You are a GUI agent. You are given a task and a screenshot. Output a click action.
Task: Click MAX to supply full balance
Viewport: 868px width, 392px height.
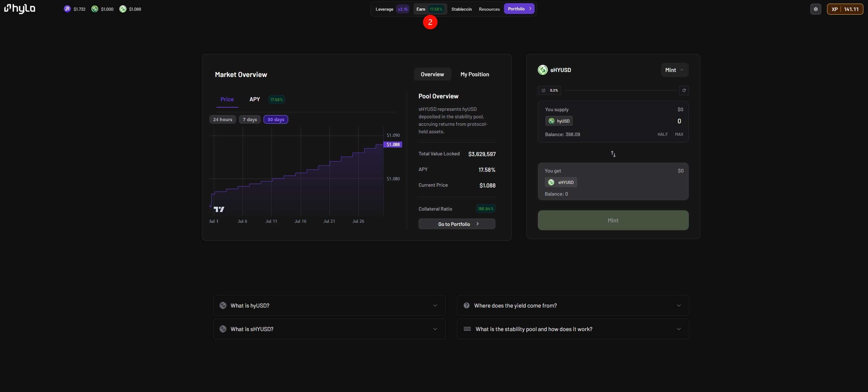(679, 134)
